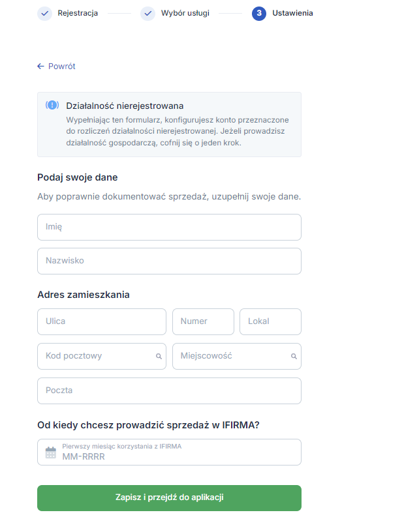Go back using the Powrót link
The height and width of the screenshot is (532, 419).
(61, 66)
